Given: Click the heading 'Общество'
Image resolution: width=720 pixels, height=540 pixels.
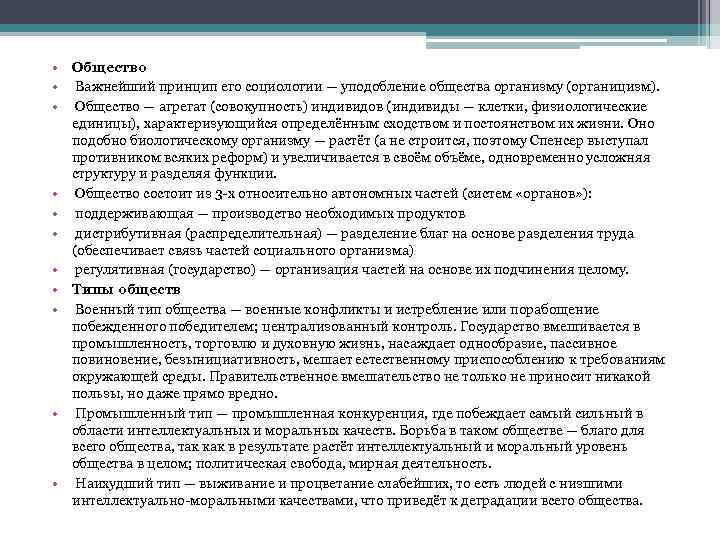Looking at the screenshot, I should [109, 68].
